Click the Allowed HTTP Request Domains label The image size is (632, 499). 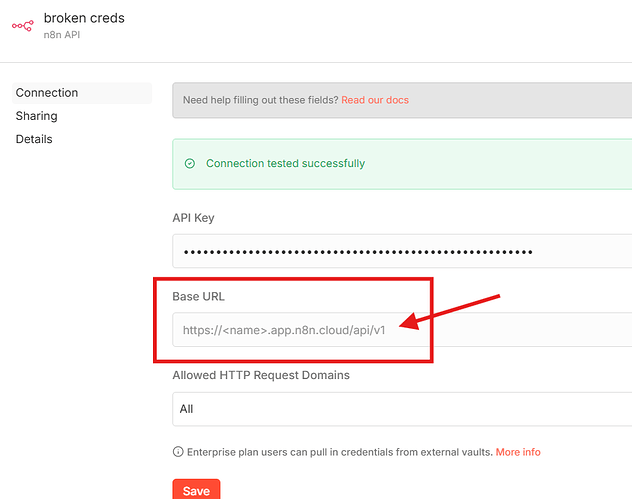tap(260, 376)
